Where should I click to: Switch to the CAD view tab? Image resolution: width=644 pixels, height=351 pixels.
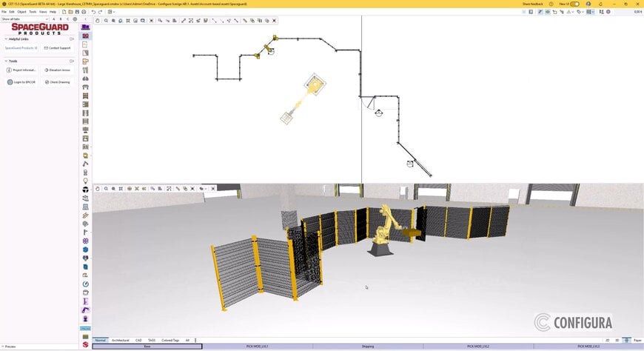pos(139,341)
